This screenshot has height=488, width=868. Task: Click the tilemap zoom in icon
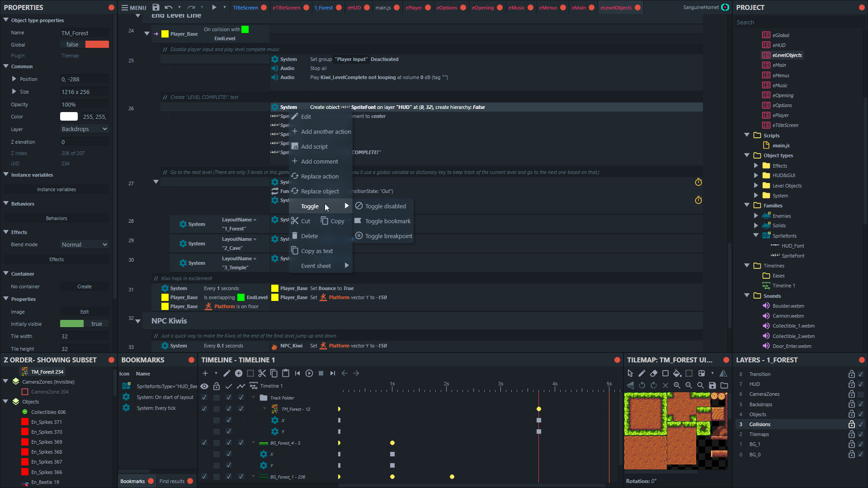(677, 385)
